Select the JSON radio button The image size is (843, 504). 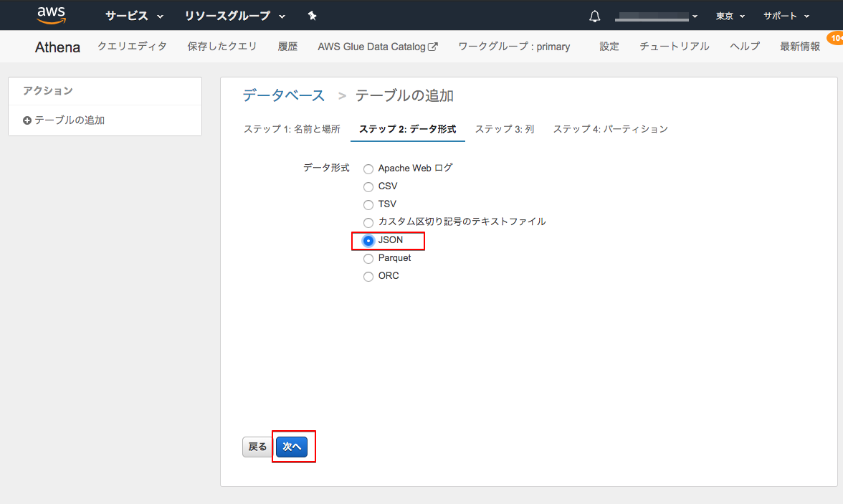pyautogui.click(x=368, y=240)
